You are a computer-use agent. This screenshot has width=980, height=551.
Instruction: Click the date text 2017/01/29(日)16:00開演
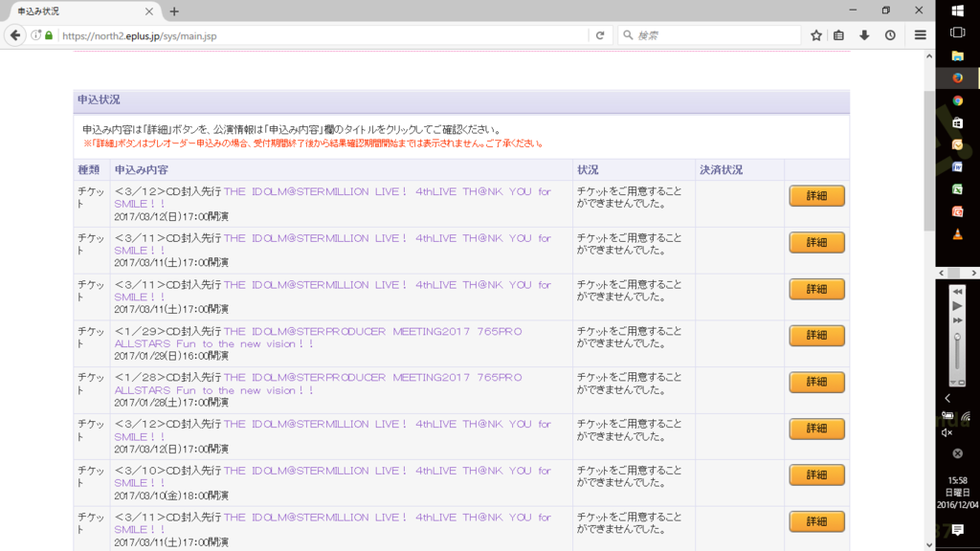pos(171,356)
